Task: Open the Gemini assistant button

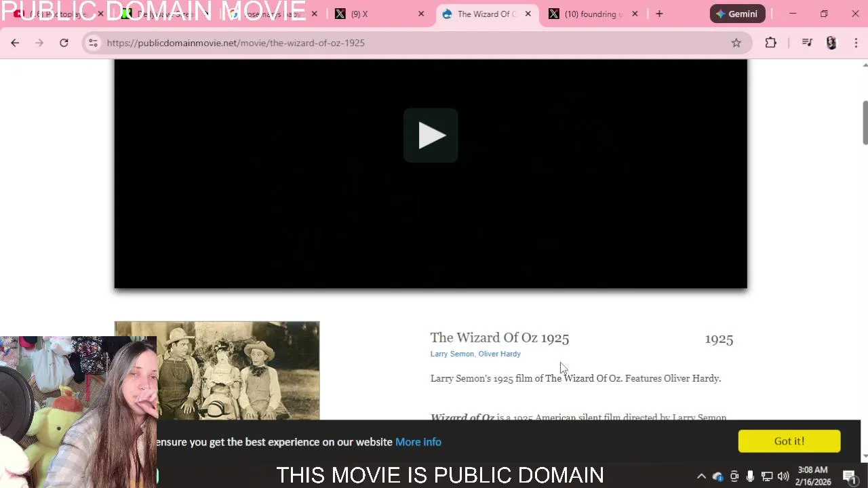Action: 737,14
